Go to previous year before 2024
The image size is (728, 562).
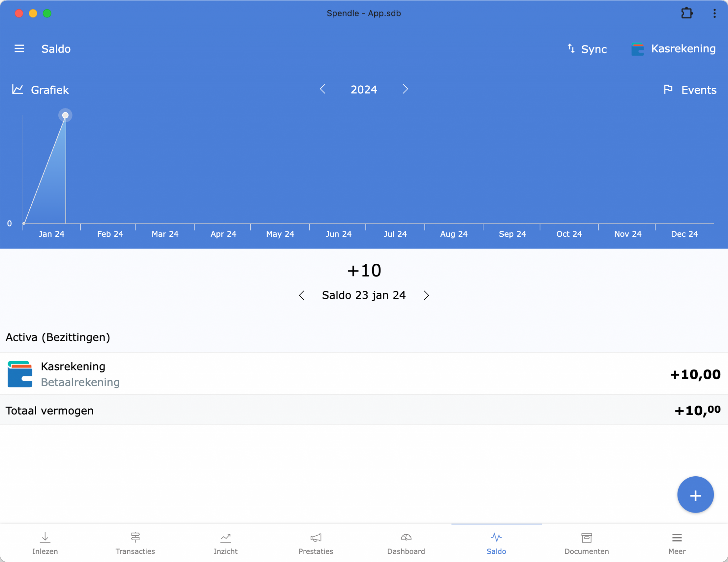[x=322, y=89]
